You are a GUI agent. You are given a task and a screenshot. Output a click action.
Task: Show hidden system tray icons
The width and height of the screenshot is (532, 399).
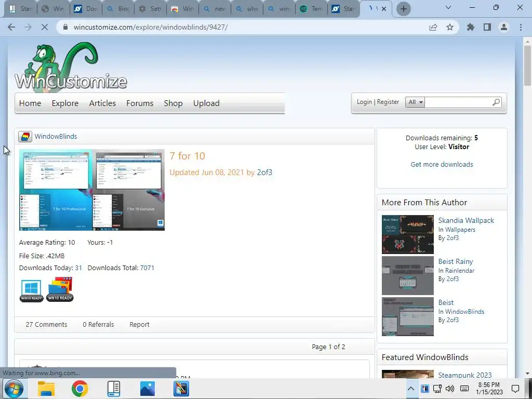[x=410, y=389]
